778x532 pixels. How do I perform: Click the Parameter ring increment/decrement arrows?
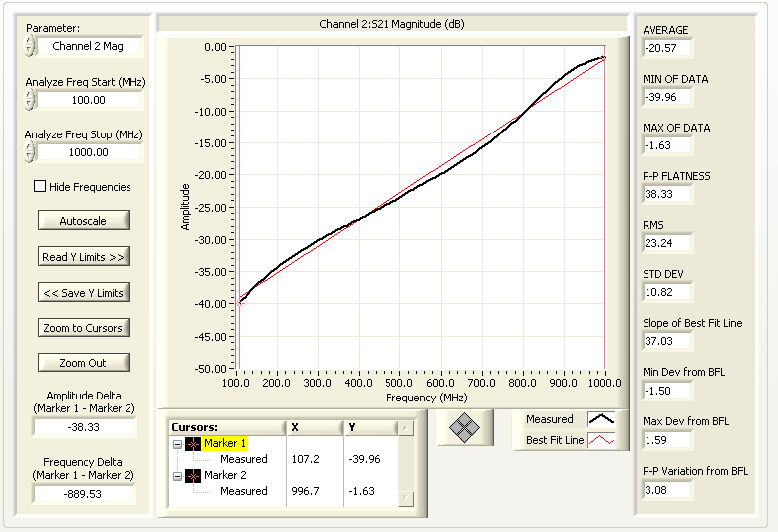31,46
